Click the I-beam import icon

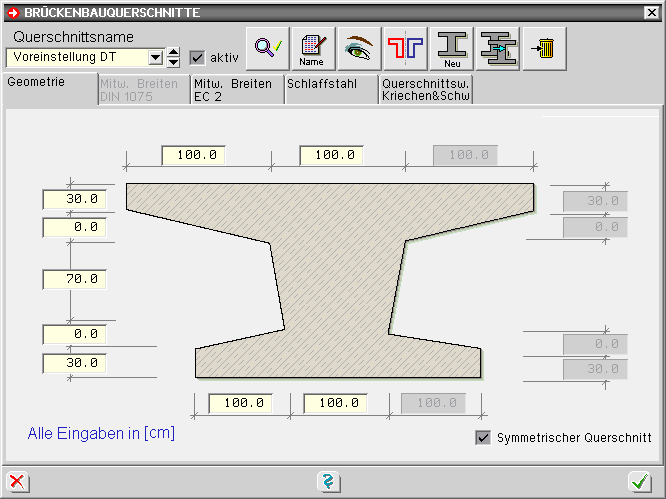(x=498, y=48)
